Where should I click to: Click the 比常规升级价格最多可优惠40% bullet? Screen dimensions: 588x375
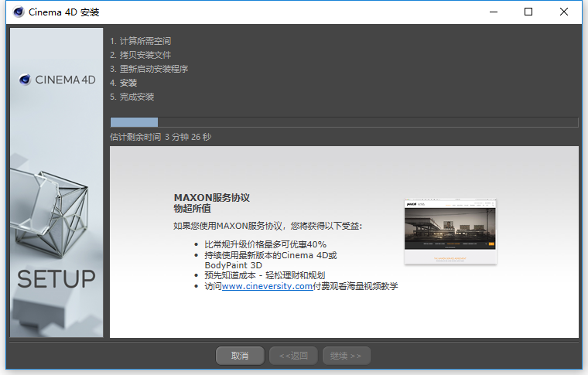click(x=265, y=244)
